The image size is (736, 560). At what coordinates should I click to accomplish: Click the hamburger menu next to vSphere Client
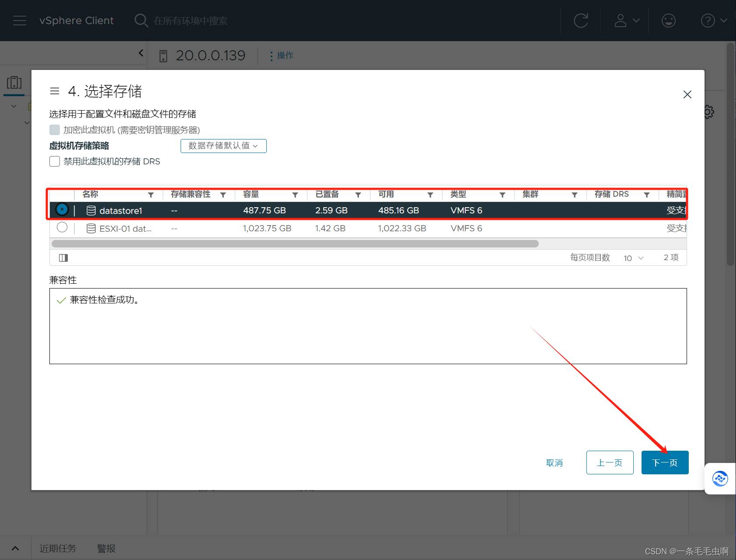(20, 21)
